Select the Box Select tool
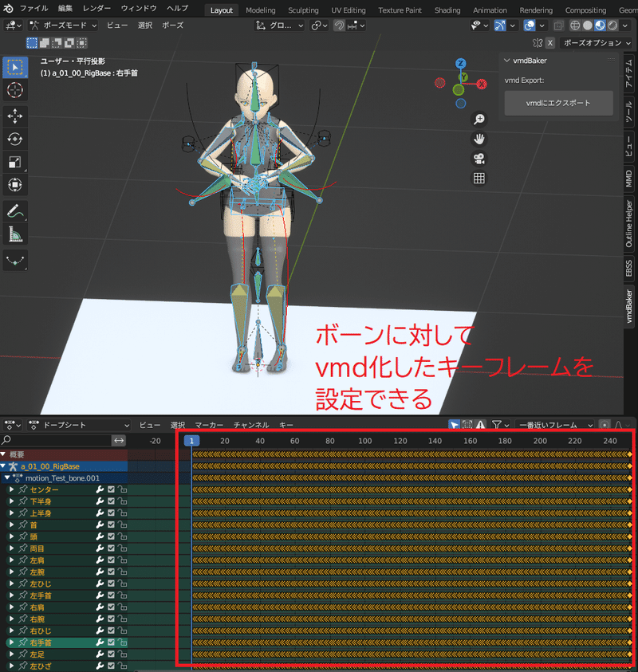The height and width of the screenshot is (672, 638). [x=15, y=67]
